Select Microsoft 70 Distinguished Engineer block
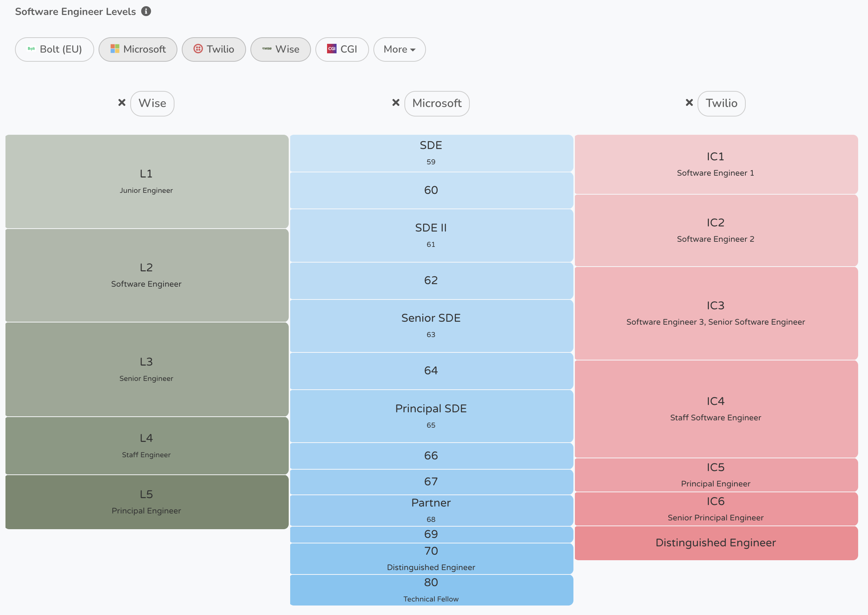 point(431,558)
